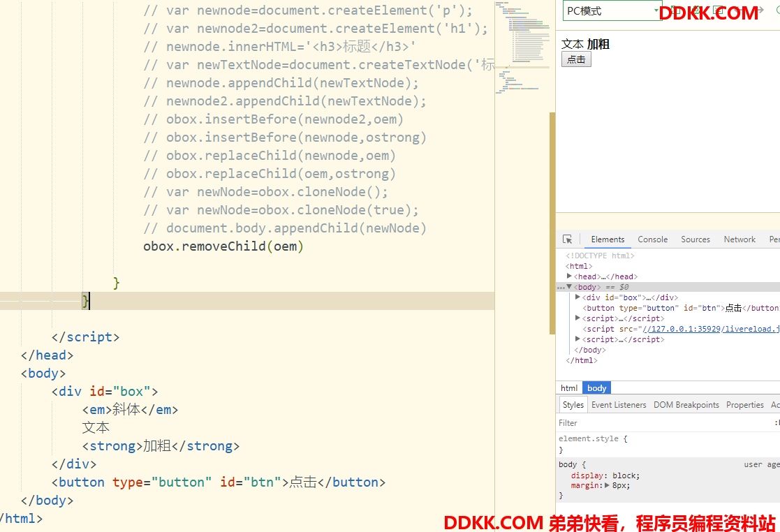
Task: Click the commented document.body.appendChild(newNode) line
Action: pos(285,228)
